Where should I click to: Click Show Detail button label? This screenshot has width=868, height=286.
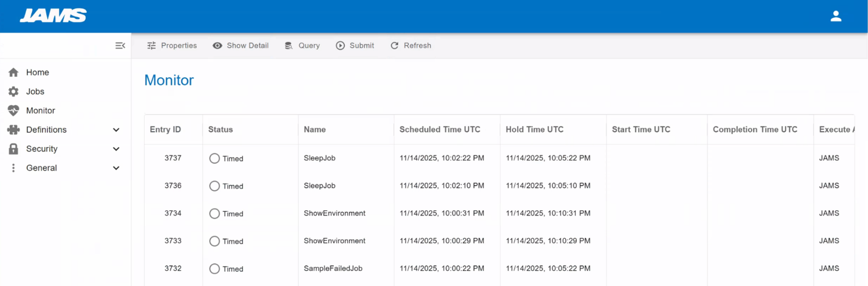248,46
